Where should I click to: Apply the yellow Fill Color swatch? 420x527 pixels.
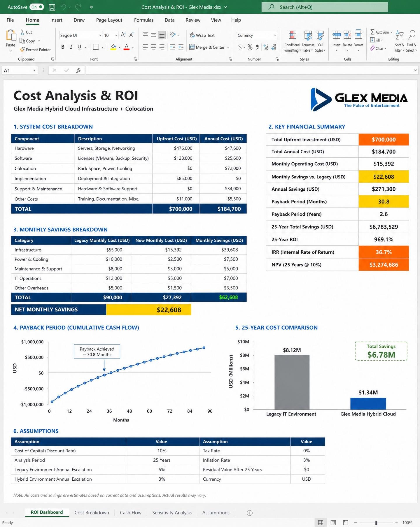[x=113, y=47]
